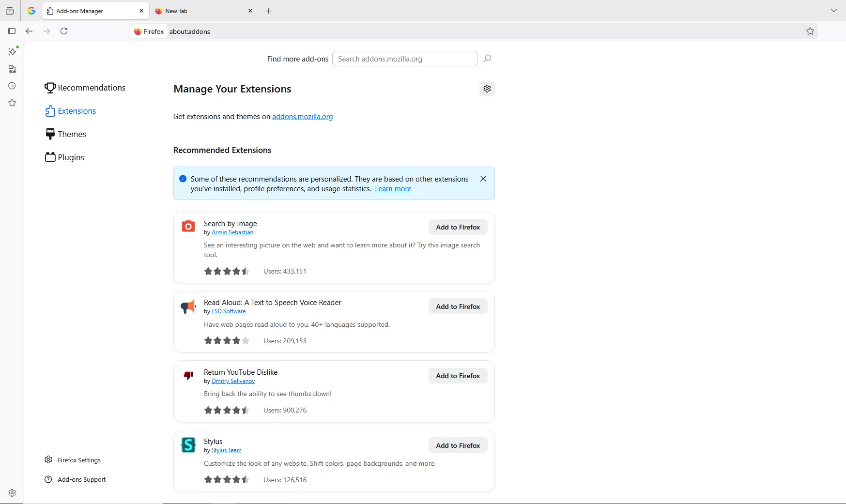Click the Read Aloud megaphone icon
This screenshot has height=504, width=846.
coord(188,306)
